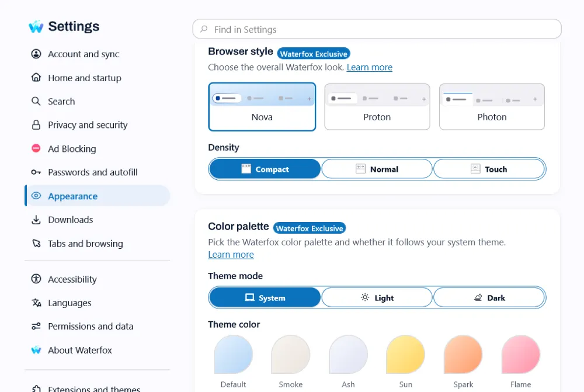Open Learn more link under Browser style
Image resolution: width=584 pixels, height=392 pixels.
click(370, 67)
